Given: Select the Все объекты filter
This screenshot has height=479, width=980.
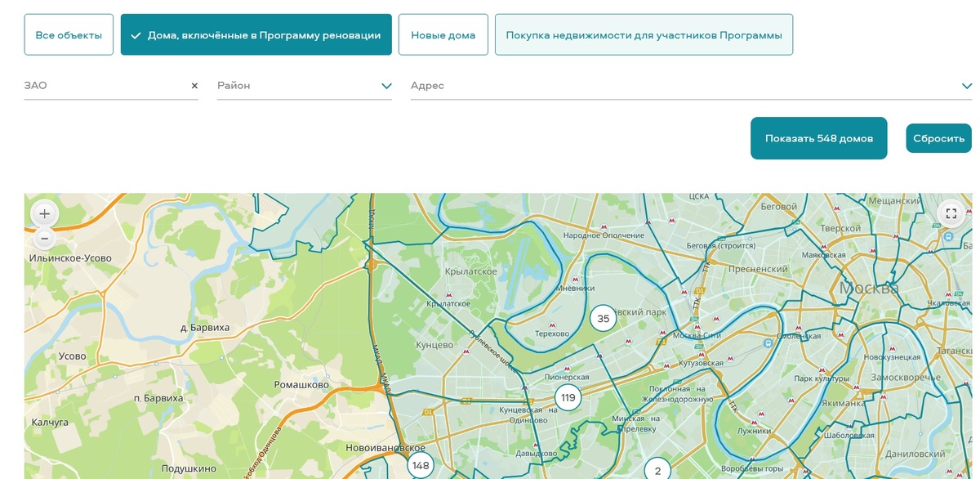Looking at the screenshot, I should click(x=69, y=35).
